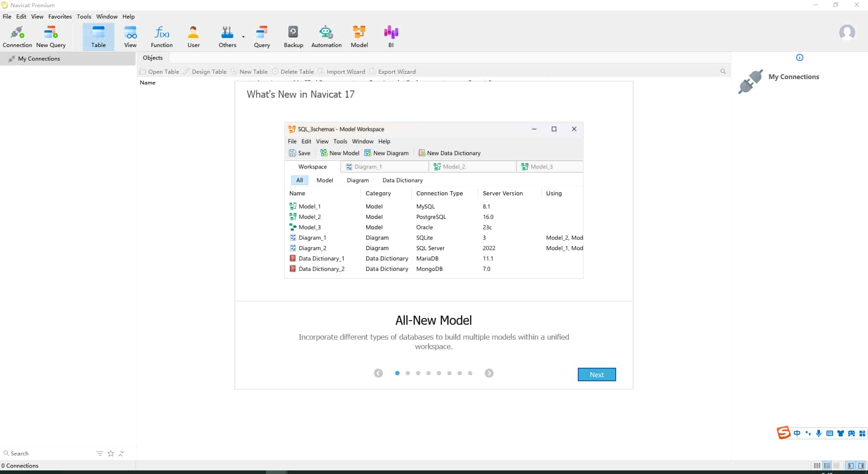Click Design Table in objects toolbar
Screen dimensions: 868x474
pyautogui.click(x=205, y=71)
